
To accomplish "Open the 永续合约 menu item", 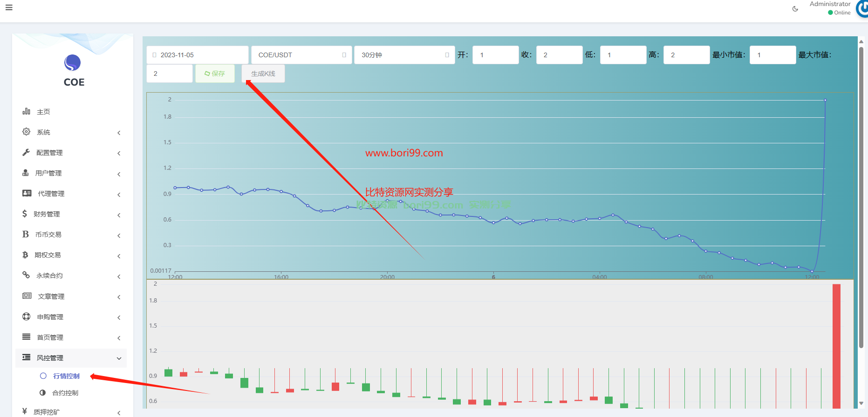I will [x=71, y=276].
